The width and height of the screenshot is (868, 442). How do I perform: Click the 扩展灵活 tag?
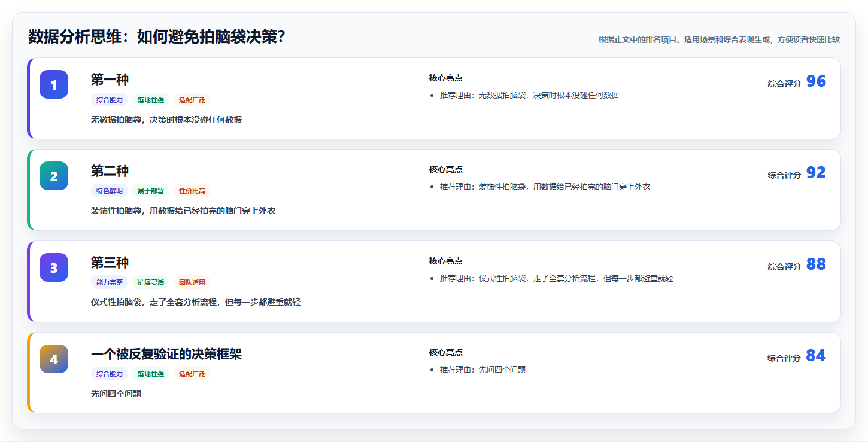(x=151, y=282)
